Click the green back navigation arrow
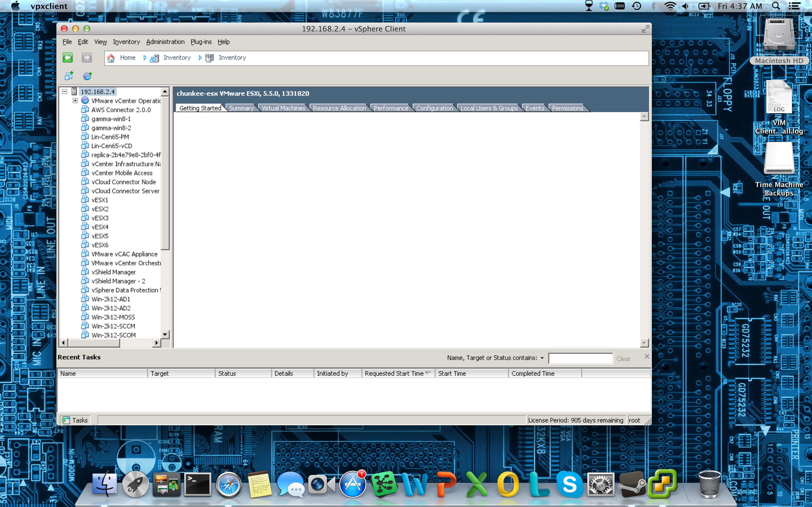The width and height of the screenshot is (812, 507). 68,58
